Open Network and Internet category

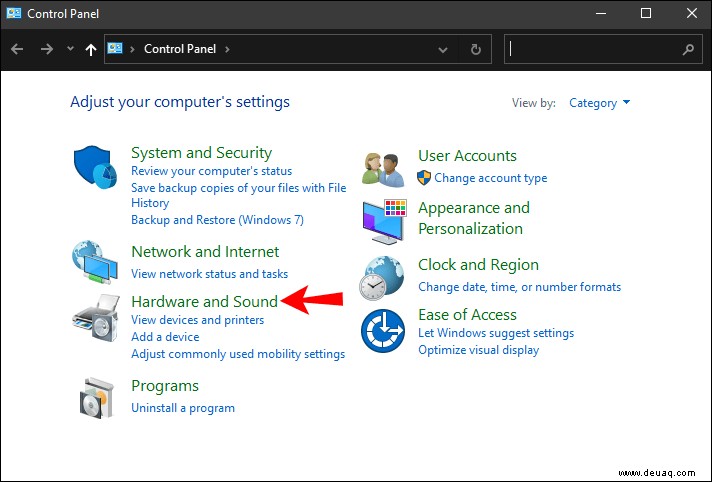pyautogui.click(x=205, y=252)
